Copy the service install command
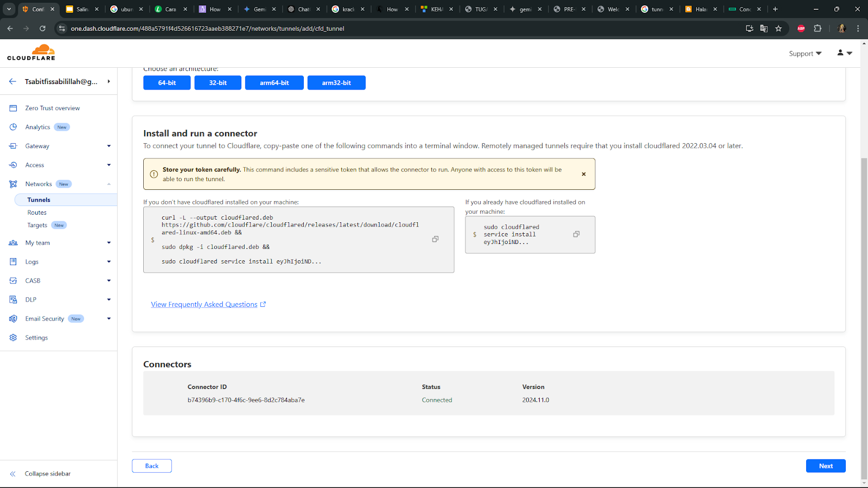Screen dimensions: 868x488 (576, 234)
